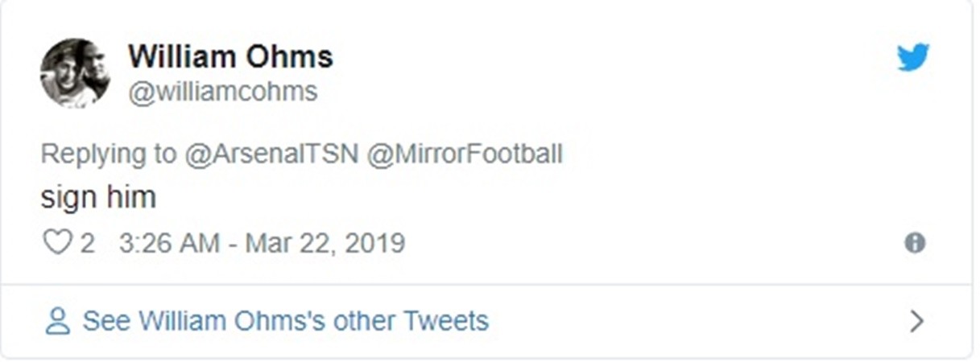Click the like count number 2
Viewport: 980px width, 362px height.
pos(87,243)
